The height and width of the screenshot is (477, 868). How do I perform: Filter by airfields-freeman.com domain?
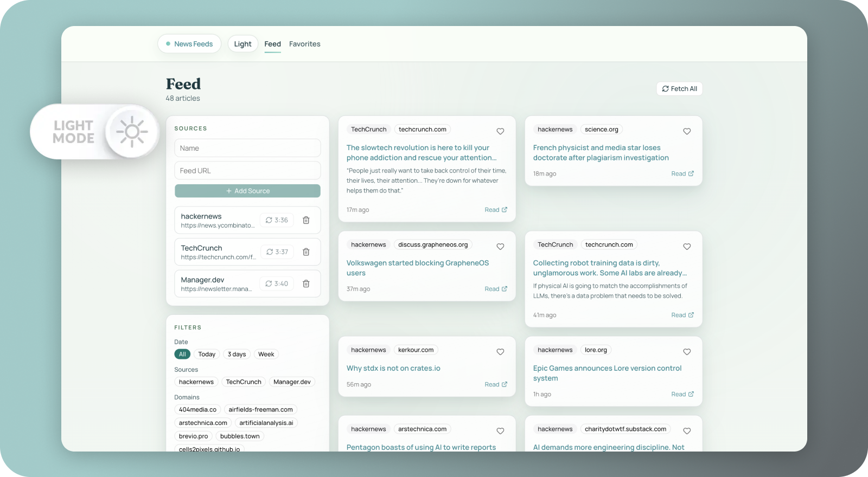pos(260,409)
